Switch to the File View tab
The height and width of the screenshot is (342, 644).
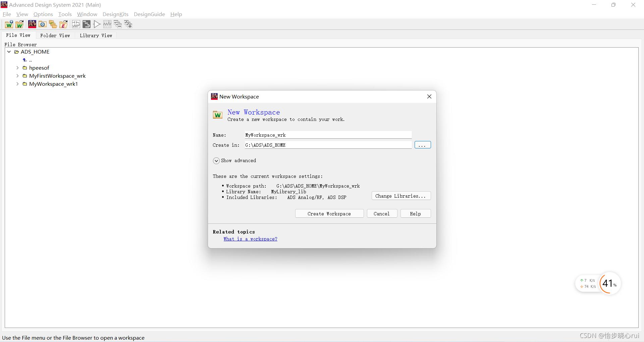(x=18, y=35)
